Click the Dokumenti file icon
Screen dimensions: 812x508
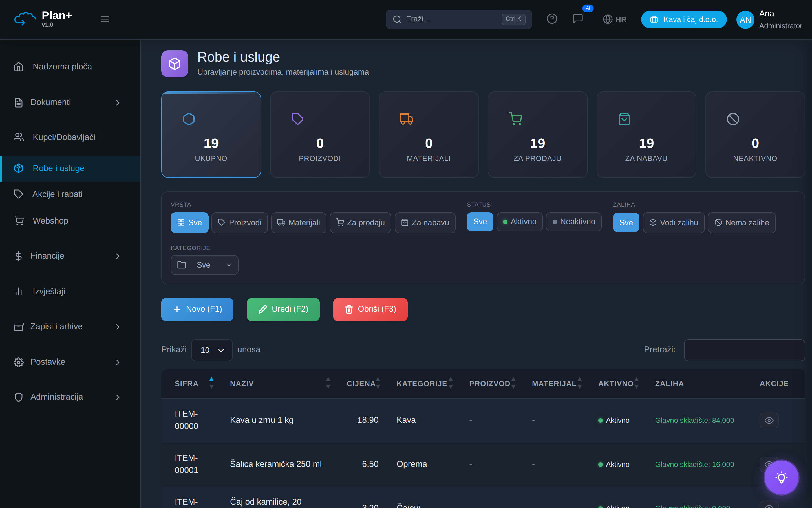pyautogui.click(x=18, y=102)
